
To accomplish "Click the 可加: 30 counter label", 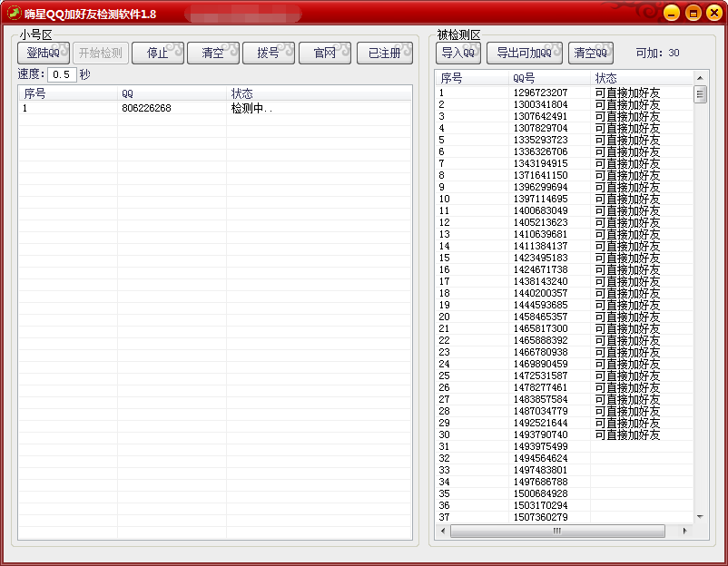I will tap(657, 53).
